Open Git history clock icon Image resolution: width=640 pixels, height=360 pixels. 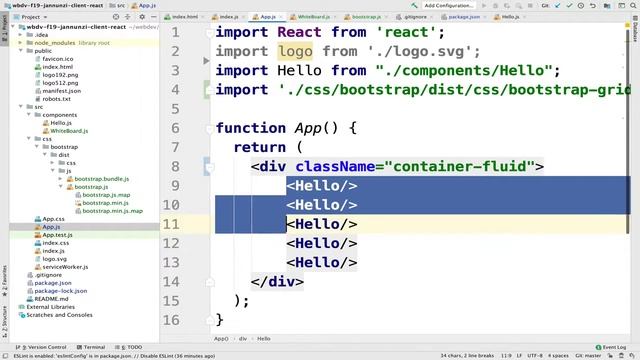[x=581, y=6]
